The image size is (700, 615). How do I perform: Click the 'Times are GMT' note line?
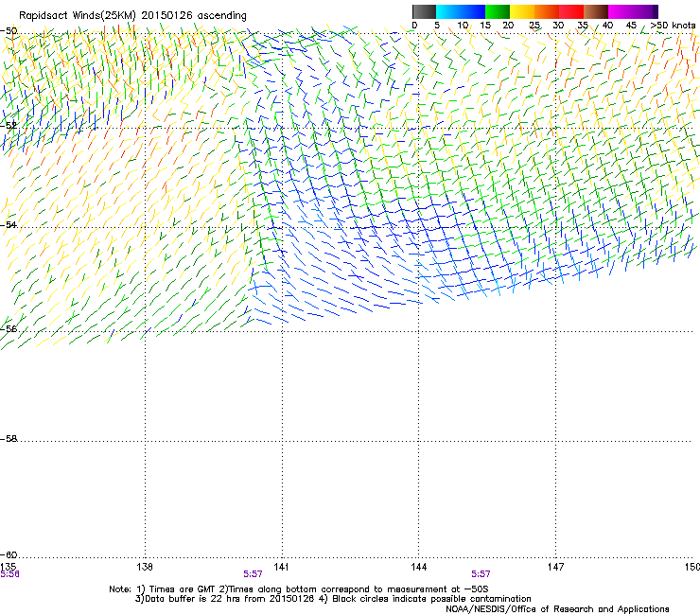tap(299, 589)
